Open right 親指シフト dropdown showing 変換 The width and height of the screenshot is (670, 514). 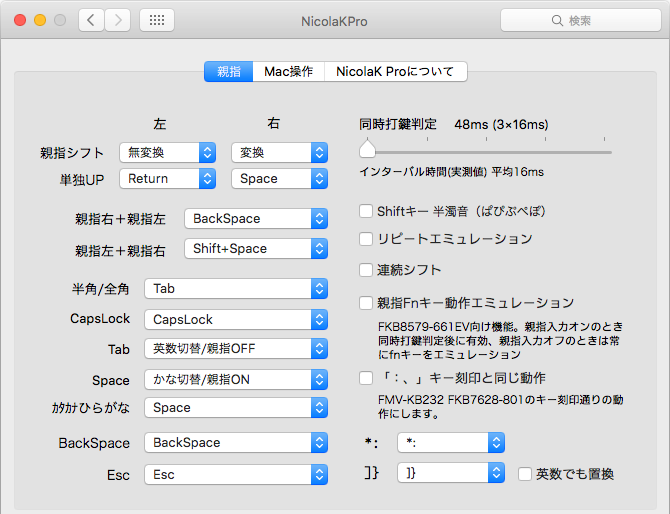[279, 153]
